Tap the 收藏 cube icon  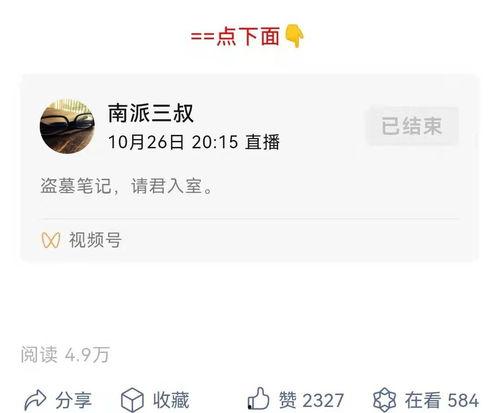point(132,400)
